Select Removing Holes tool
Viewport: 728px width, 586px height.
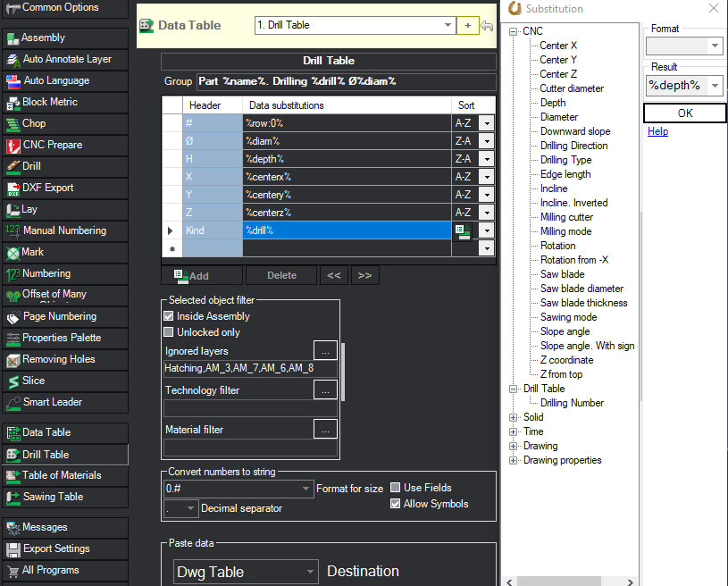click(65, 359)
